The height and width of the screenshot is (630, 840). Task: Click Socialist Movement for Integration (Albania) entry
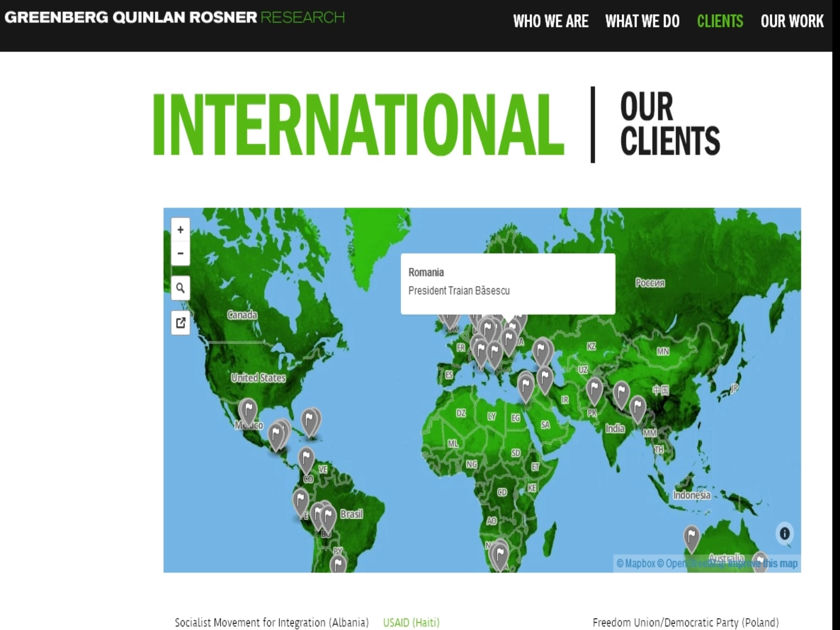271,622
